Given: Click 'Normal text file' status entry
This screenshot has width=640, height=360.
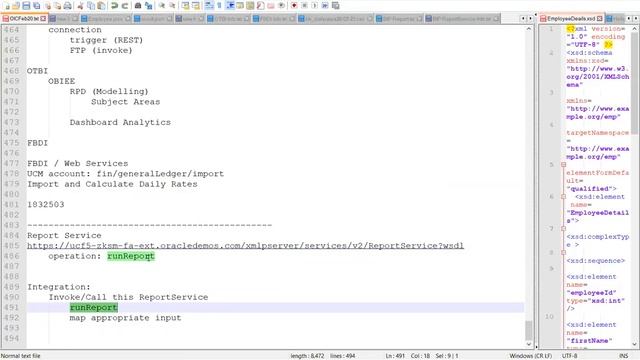Looking at the screenshot, I should (x=21, y=356).
